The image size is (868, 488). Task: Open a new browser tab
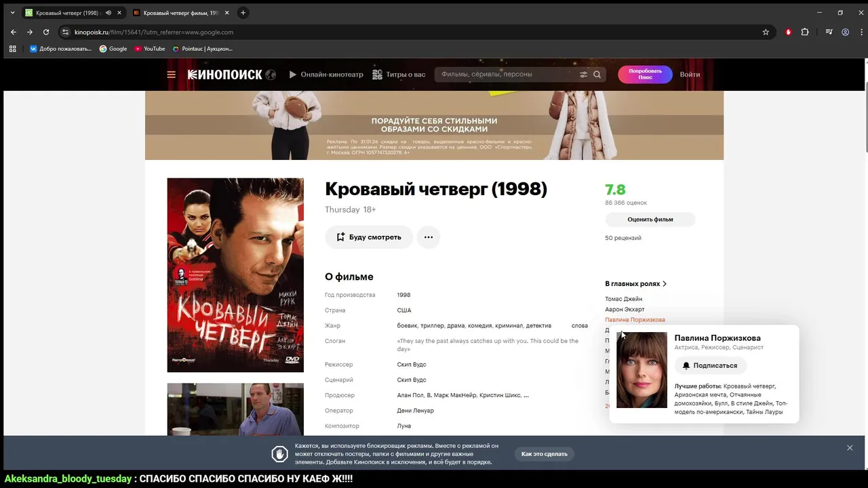pyautogui.click(x=243, y=13)
